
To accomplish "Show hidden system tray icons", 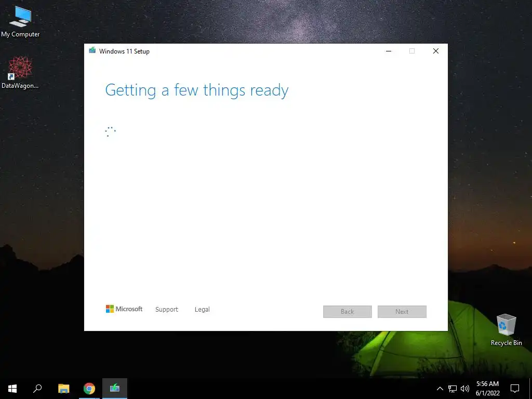I will pyautogui.click(x=440, y=389).
